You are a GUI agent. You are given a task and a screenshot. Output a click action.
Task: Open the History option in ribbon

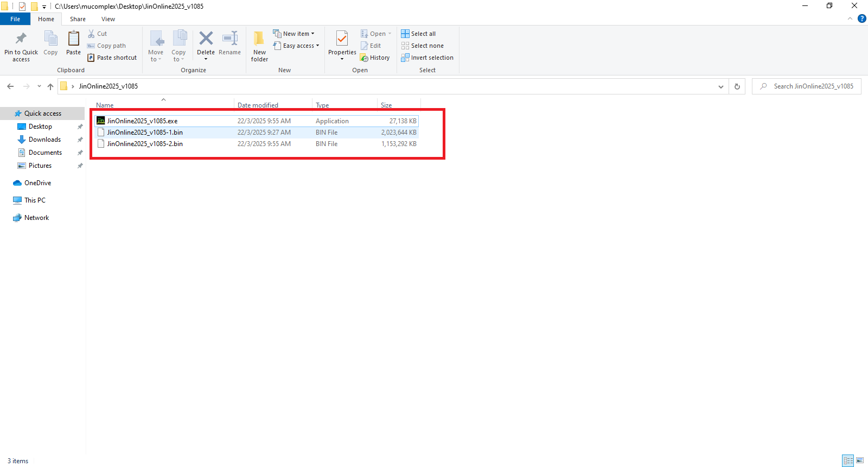click(x=375, y=58)
